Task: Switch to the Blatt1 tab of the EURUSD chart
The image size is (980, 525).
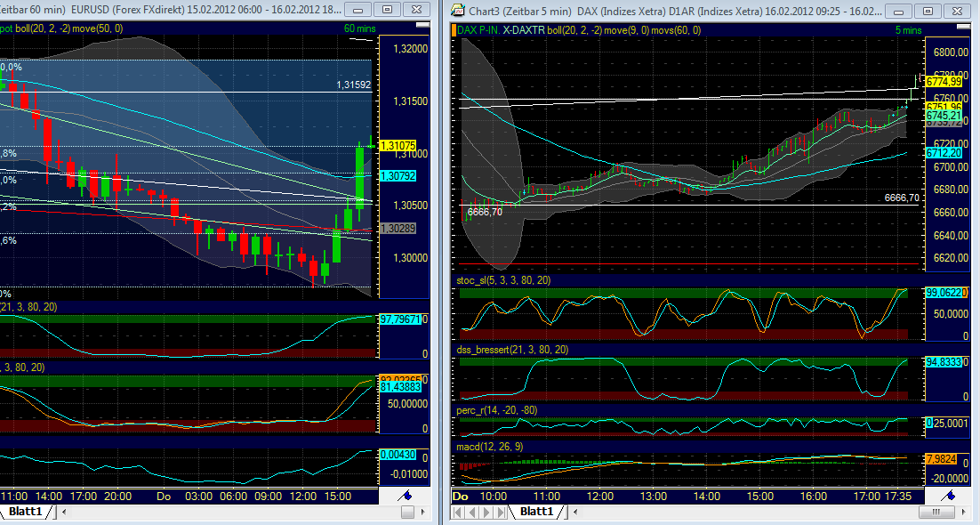Action: pyautogui.click(x=24, y=513)
